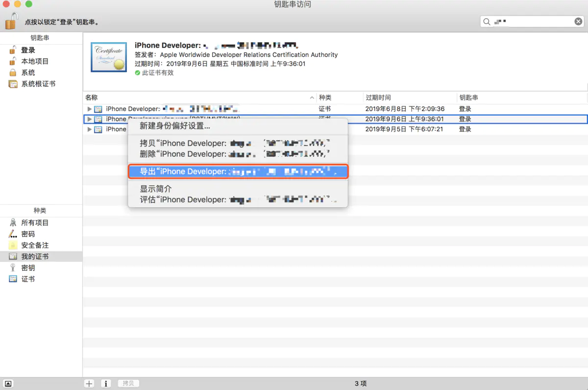Screen dimensions: 588x390
Task: Click the 密钥 key icon
Action: coord(13,268)
